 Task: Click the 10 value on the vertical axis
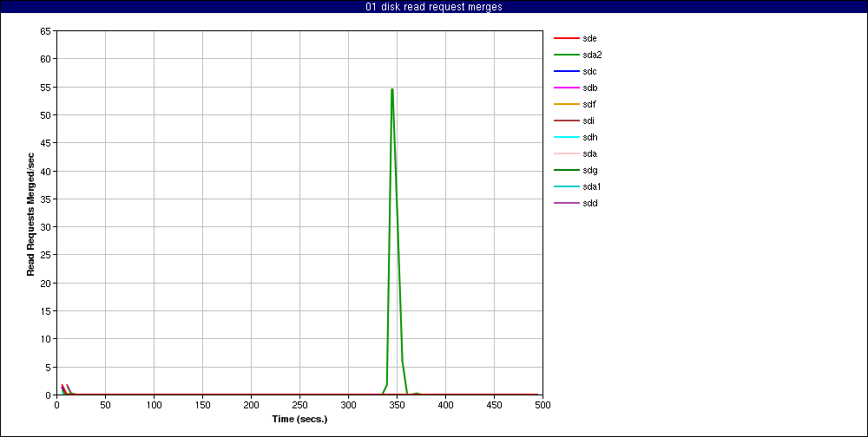point(46,338)
